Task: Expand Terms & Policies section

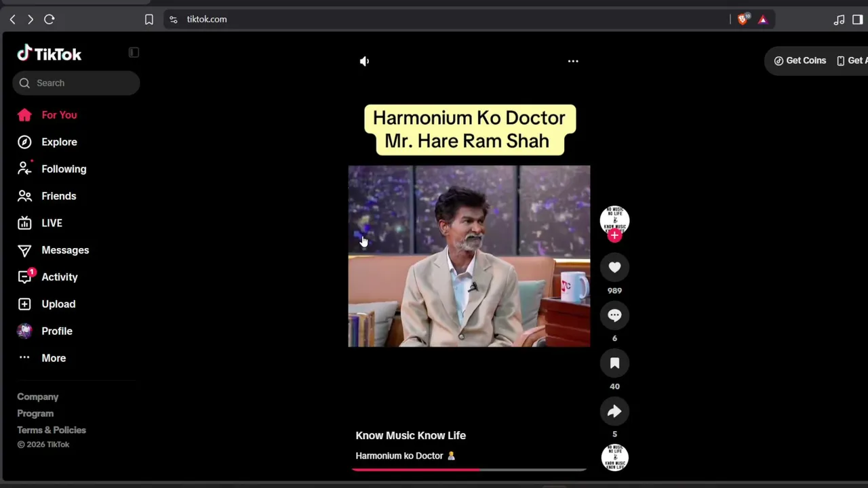Action: (52, 430)
